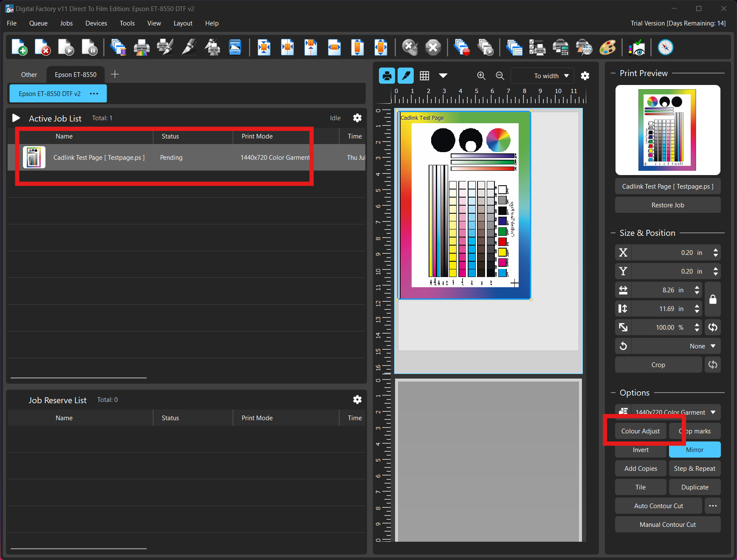Switch to the Other queue tab
The height and width of the screenshot is (560, 737).
click(x=29, y=75)
